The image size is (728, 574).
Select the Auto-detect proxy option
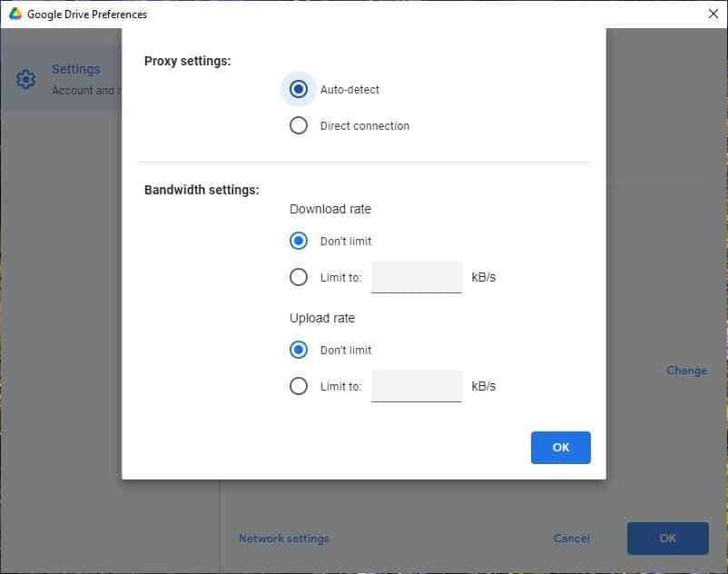tap(298, 89)
